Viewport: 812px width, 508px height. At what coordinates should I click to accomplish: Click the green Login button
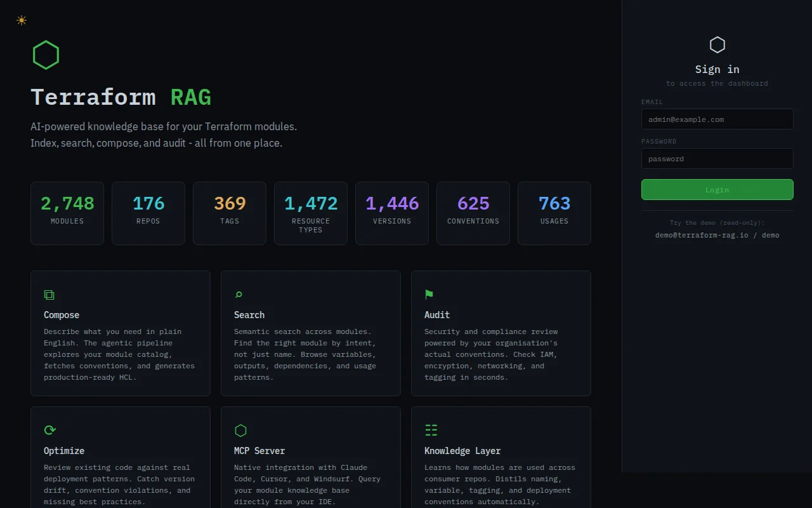tap(717, 190)
